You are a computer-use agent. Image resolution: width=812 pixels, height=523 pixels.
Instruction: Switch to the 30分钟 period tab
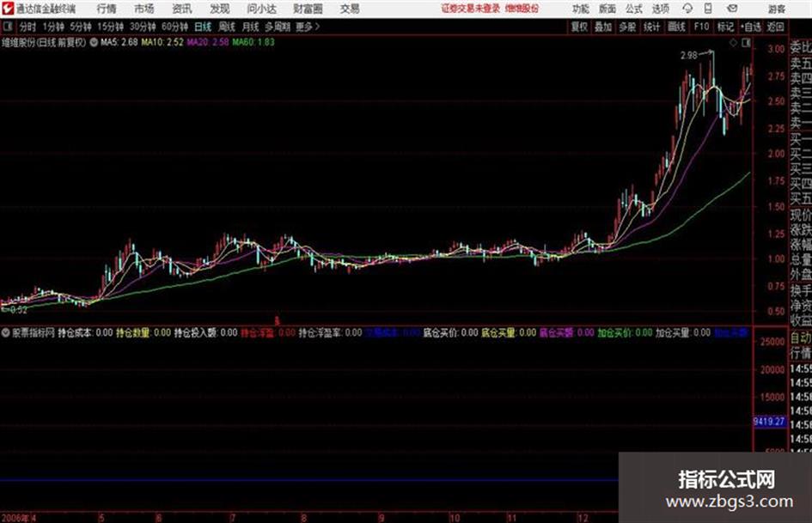143,27
